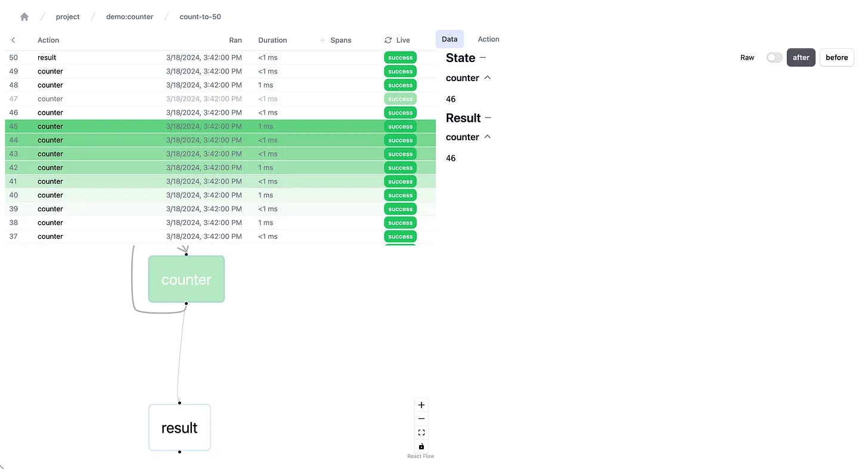Select the Data tab

449,39
